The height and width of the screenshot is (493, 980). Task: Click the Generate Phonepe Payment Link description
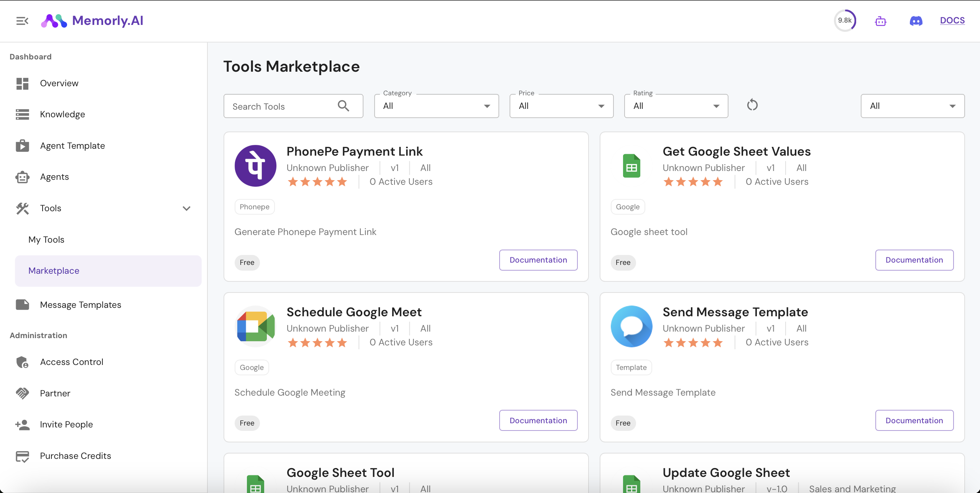305,232
